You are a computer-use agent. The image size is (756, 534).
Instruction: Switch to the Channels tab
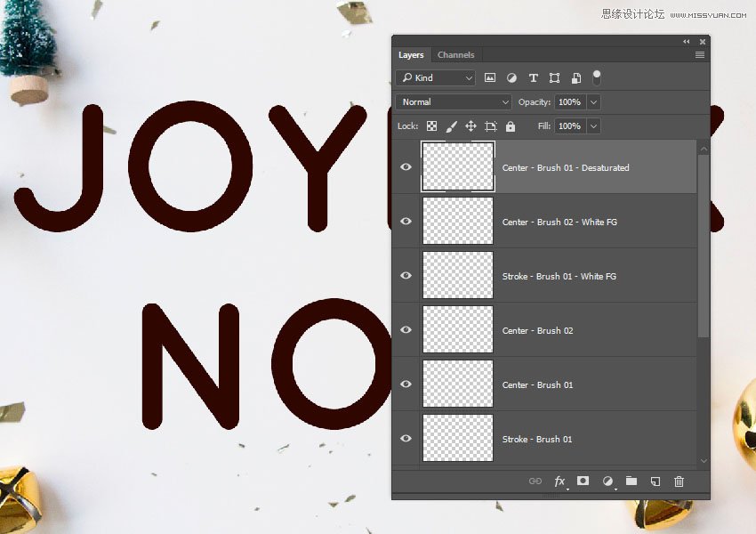click(x=456, y=55)
